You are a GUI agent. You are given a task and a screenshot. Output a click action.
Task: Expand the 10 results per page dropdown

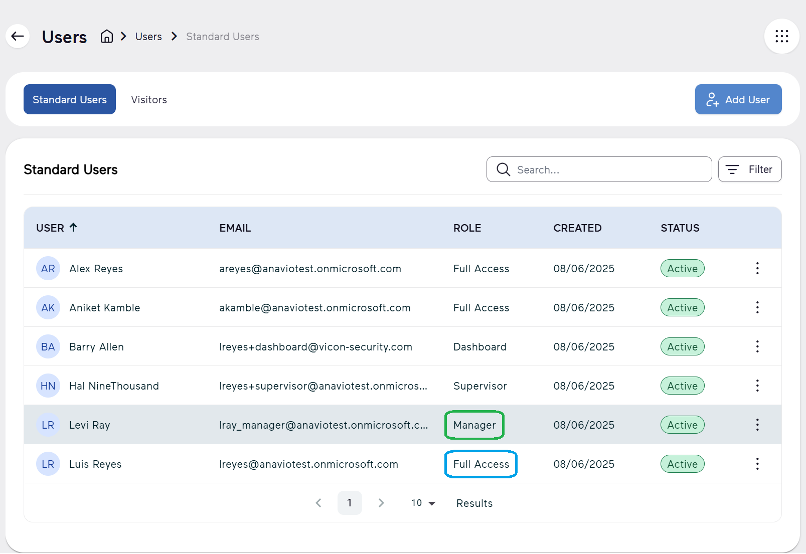[x=423, y=503]
